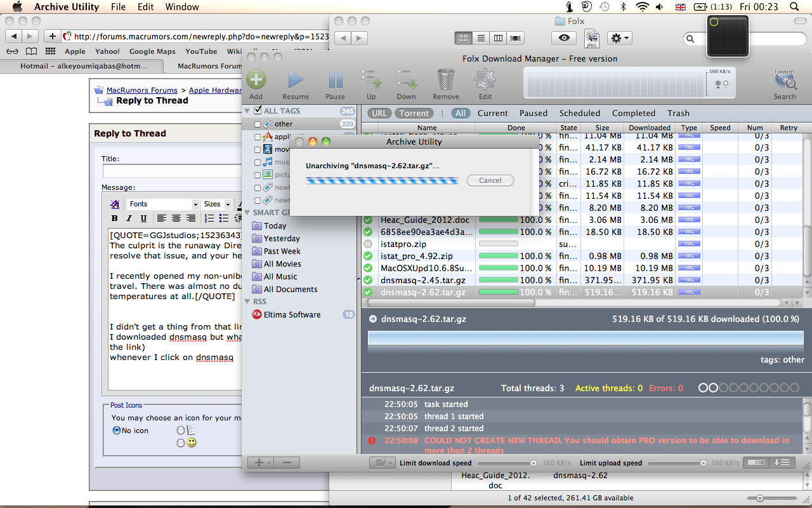Show the Completed downloads tab
Image resolution: width=812 pixels, height=508 pixels.
[x=634, y=113]
